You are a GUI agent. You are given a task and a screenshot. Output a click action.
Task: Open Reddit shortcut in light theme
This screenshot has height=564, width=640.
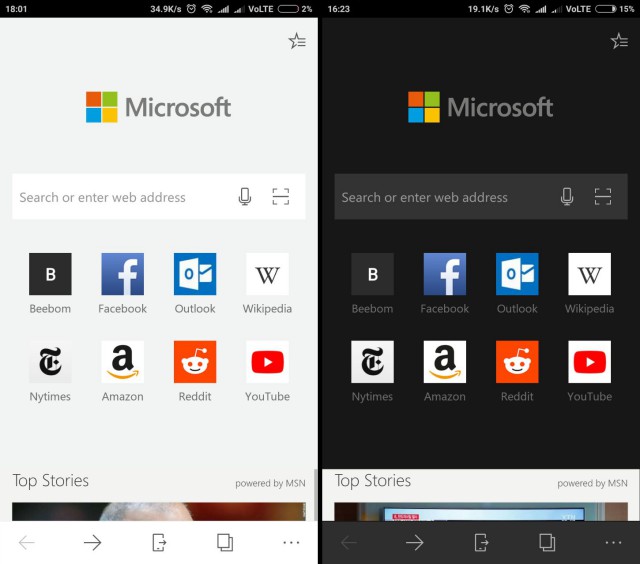(195, 371)
